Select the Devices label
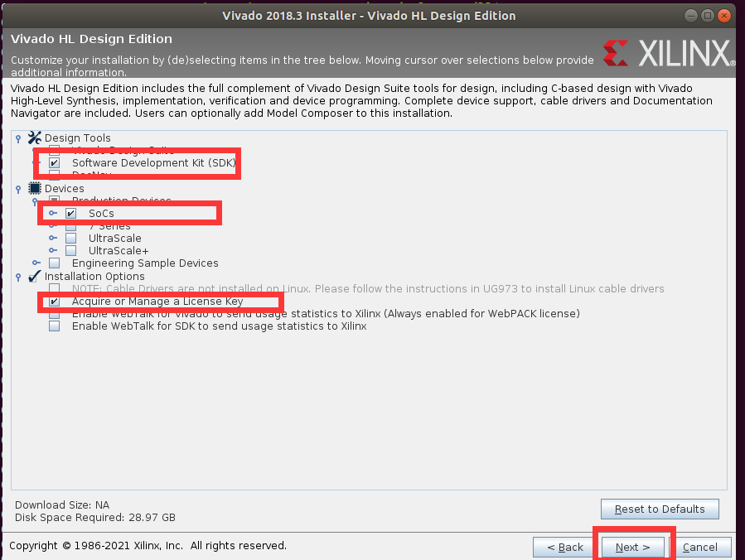The width and height of the screenshot is (745, 560). pyautogui.click(x=64, y=188)
